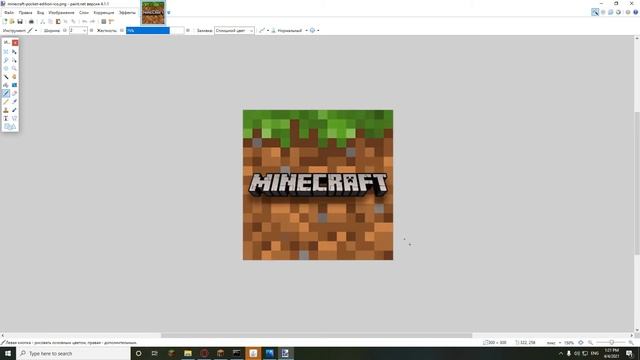Viewport: 640px width, 360px height.
Task: Select the Gradient tool
Action: [14, 85]
